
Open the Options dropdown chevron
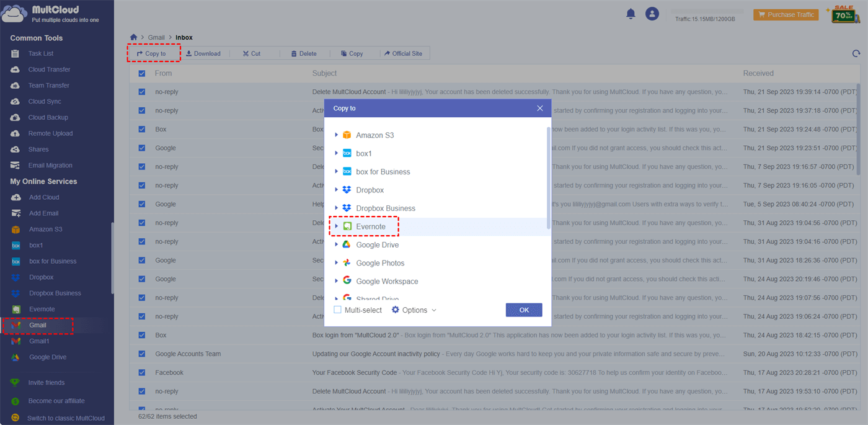coord(434,310)
